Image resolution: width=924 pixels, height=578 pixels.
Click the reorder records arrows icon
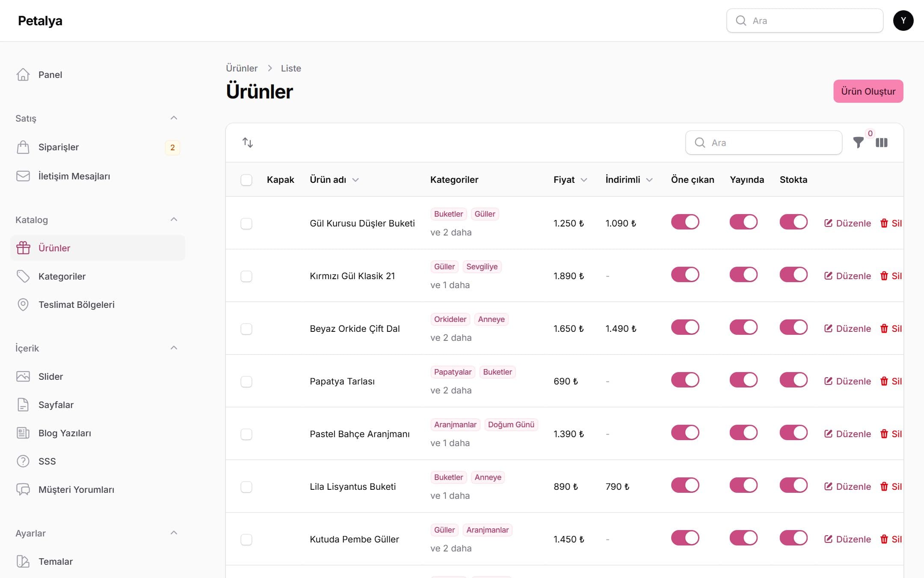click(x=248, y=143)
